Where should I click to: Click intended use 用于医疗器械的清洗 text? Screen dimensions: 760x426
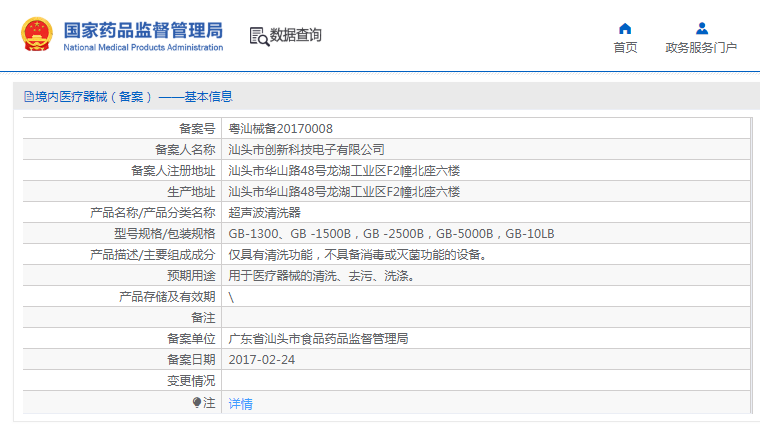point(322,276)
